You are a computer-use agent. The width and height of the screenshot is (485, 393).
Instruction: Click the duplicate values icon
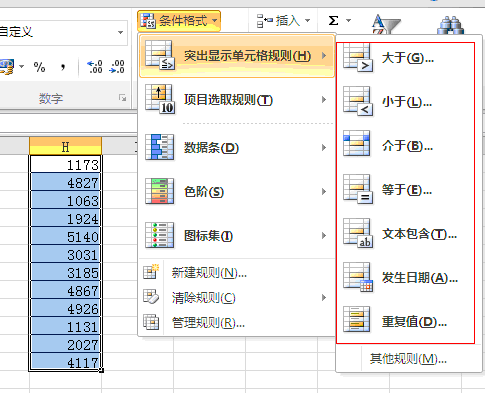357,319
